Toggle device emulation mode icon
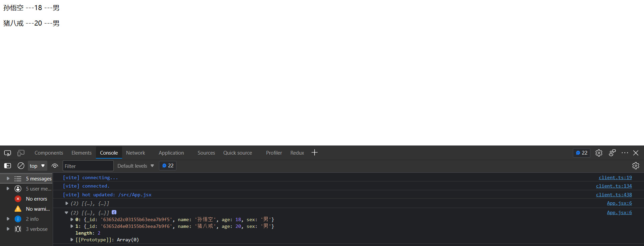This screenshot has height=246, width=644. [x=21, y=153]
